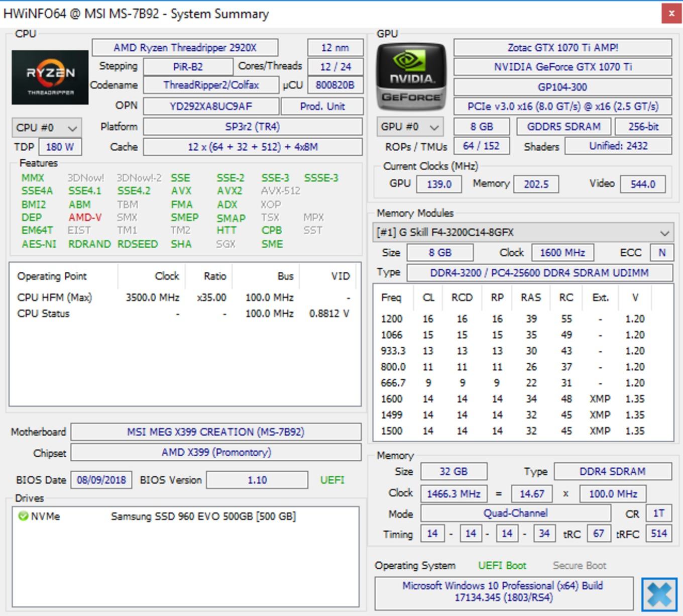Screen dimensions: 683x616
Task: Click the GPU memory size 8 GB field
Action: coord(482,127)
